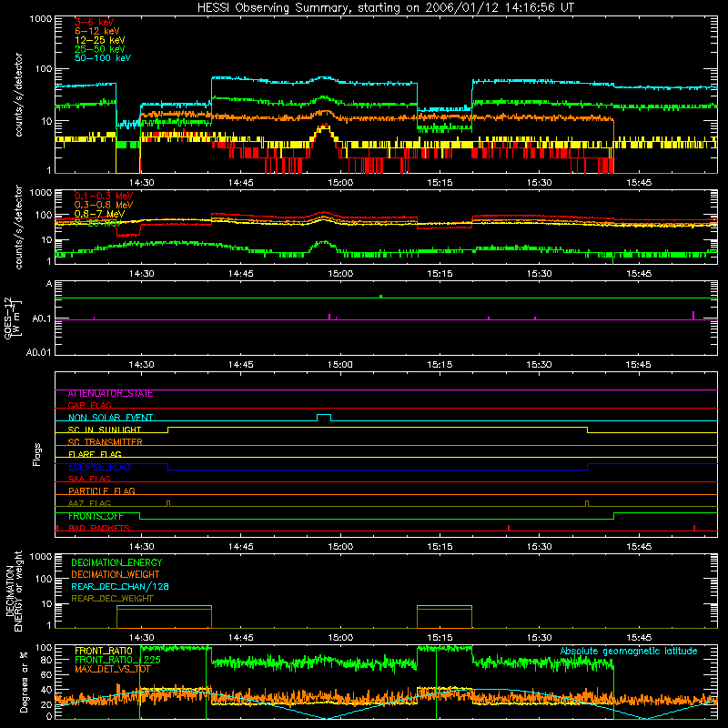Click the 1000 tick label on the decimation panel
The image size is (728, 728).
pyautogui.click(x=40, y=556)
